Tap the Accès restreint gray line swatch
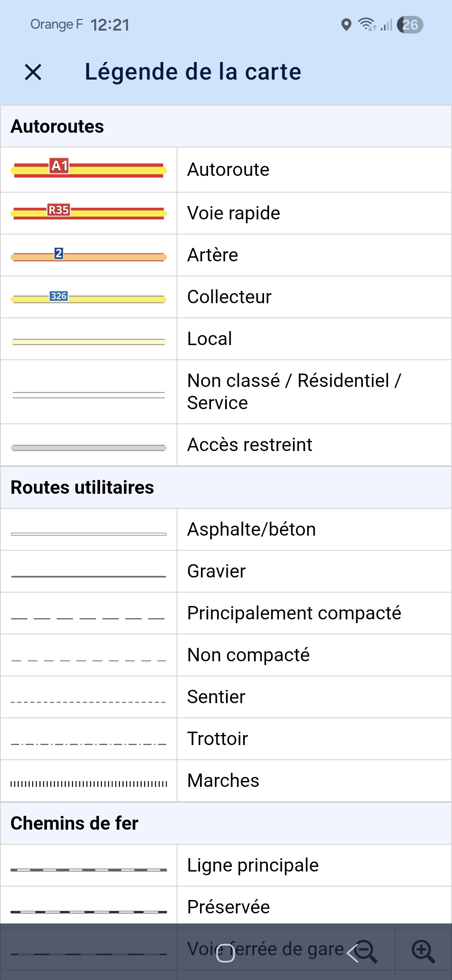This screenshot has width=452, height=980. click(x=89, y=448)
